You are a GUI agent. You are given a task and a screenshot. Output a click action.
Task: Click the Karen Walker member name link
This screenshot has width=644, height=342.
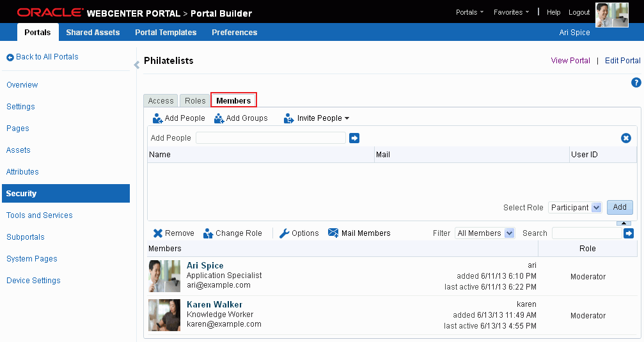214,304
